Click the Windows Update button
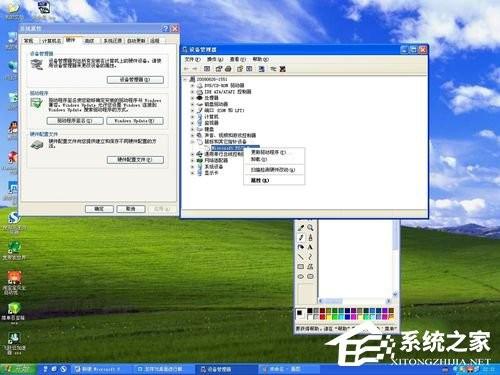Screen dimensions: 500x375 (x=135, y=121)
